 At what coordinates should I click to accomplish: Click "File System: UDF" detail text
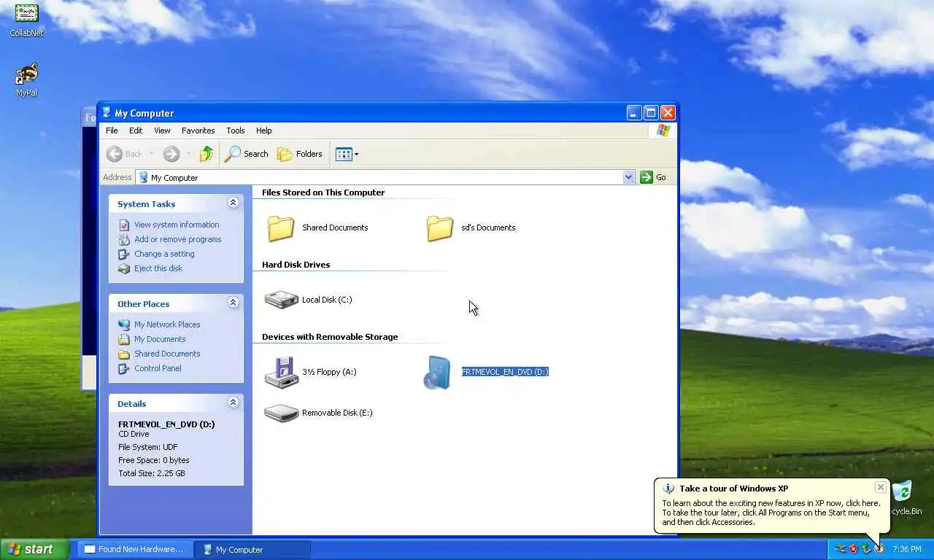click(148, 447)
